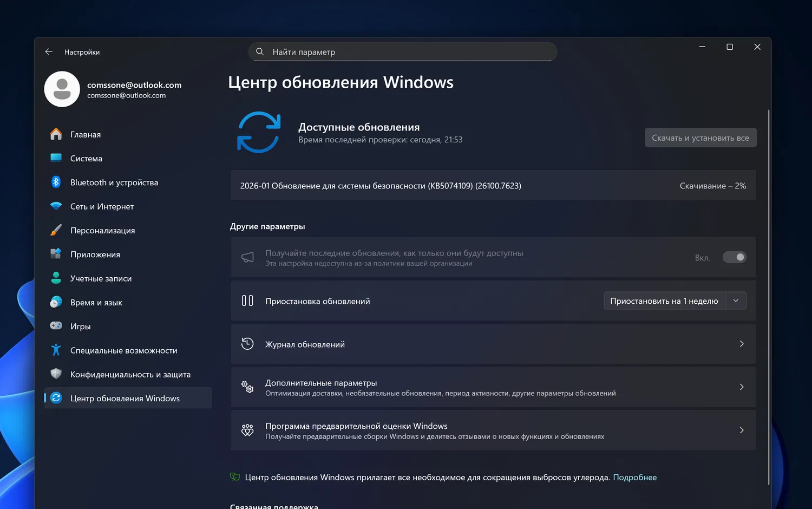The width and height of the screenshot is (812, 509).
Task: Open the Система settings section
Action: point(128,158)
